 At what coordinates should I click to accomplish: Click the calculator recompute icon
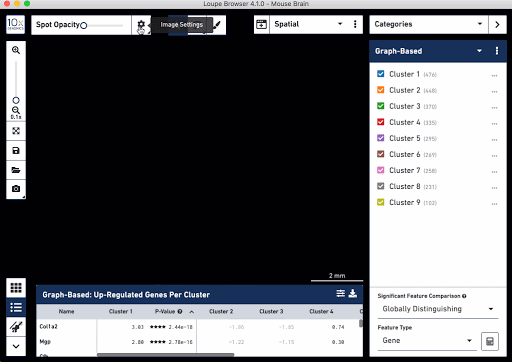490,341
